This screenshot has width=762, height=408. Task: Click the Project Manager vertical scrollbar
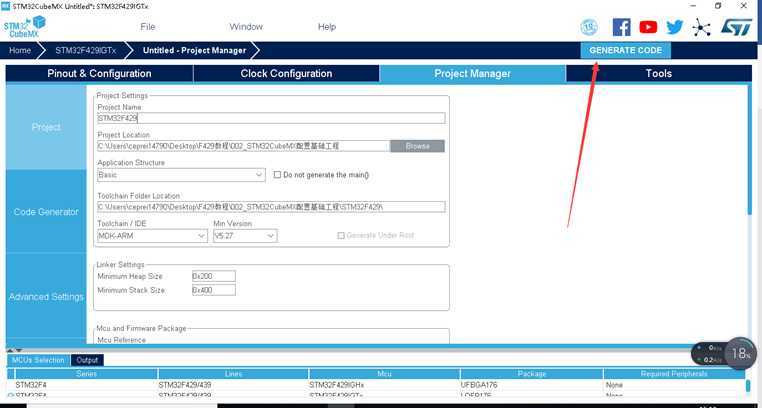[x=749, y=151]
